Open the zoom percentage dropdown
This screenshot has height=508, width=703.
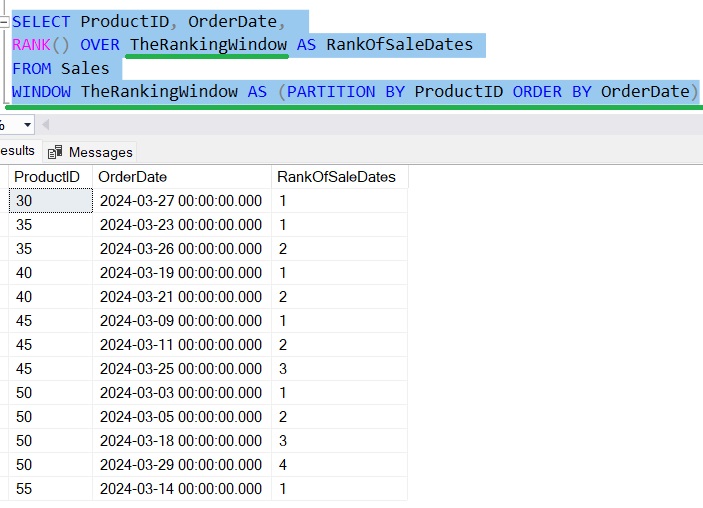pyautogui.click(x=27, y=125)
